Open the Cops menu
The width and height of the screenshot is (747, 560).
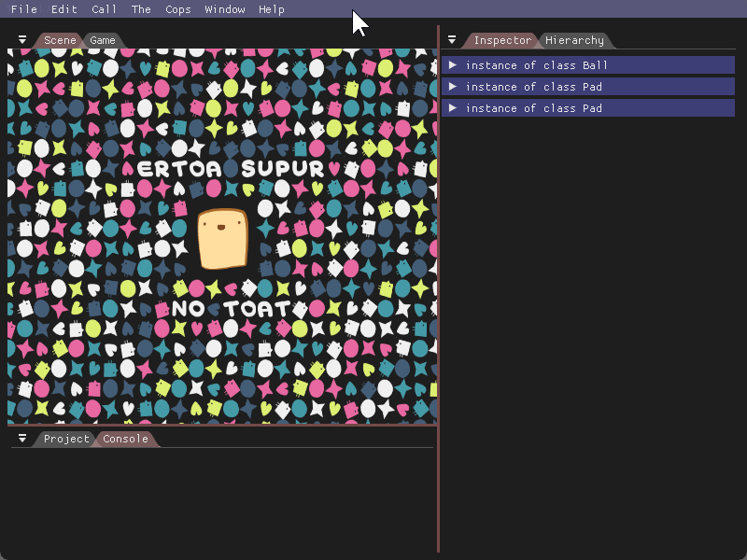point(178,9)
